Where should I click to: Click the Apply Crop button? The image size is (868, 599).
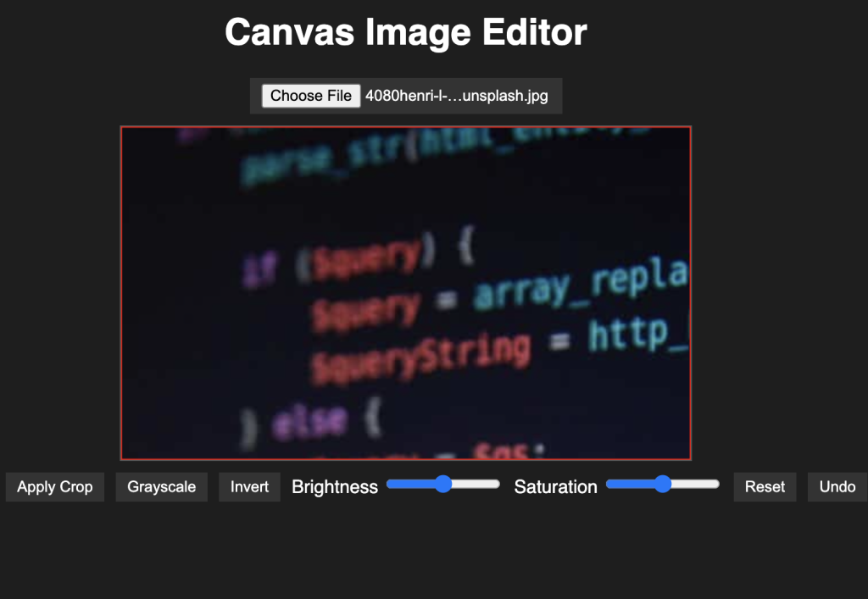[x=54, y=486]
